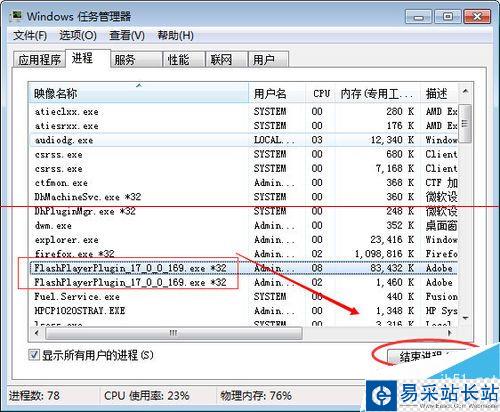Sort by CPU column header
Screen dimensions: 500x412
tap(321, 93)
